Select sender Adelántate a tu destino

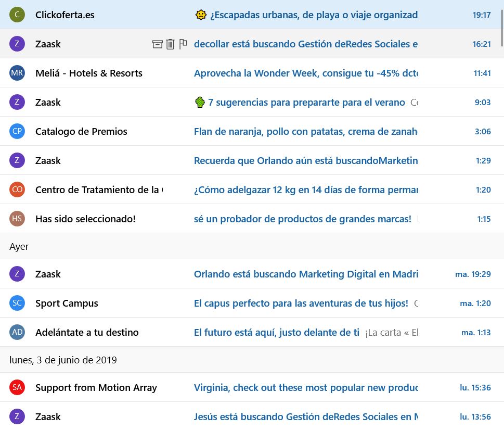point(87,333)
